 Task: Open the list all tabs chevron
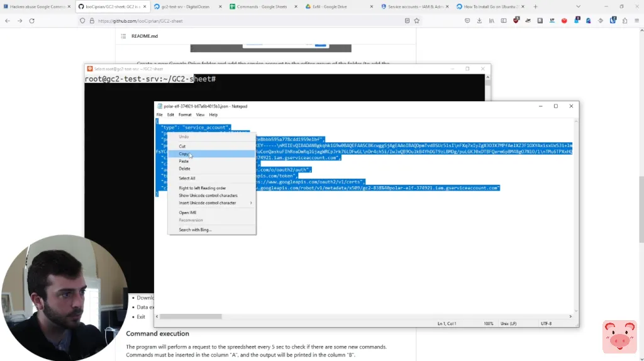[579, 6]
